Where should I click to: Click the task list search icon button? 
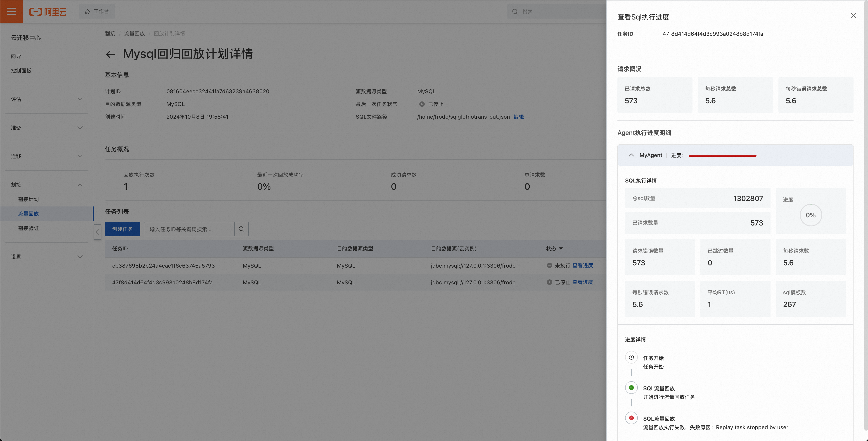click(x=242, y=229)
